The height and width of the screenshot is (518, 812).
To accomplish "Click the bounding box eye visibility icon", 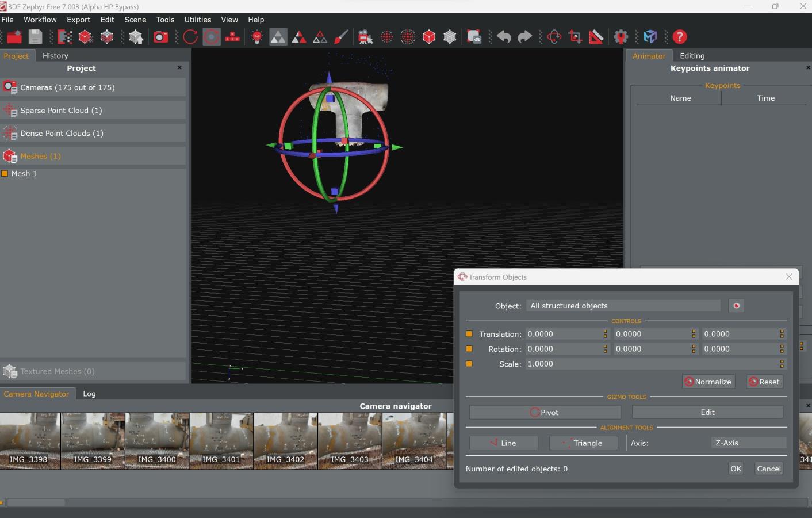I will click(474, 37).
